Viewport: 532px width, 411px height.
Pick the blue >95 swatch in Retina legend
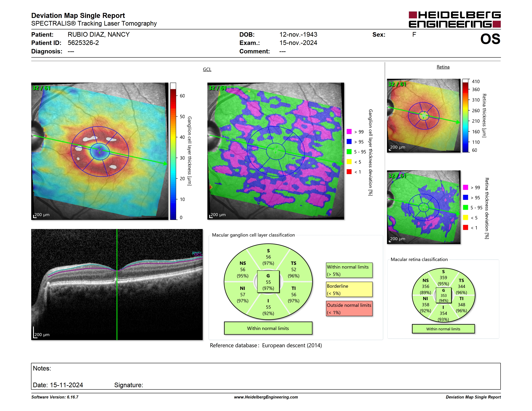click(x=465, y=197)
